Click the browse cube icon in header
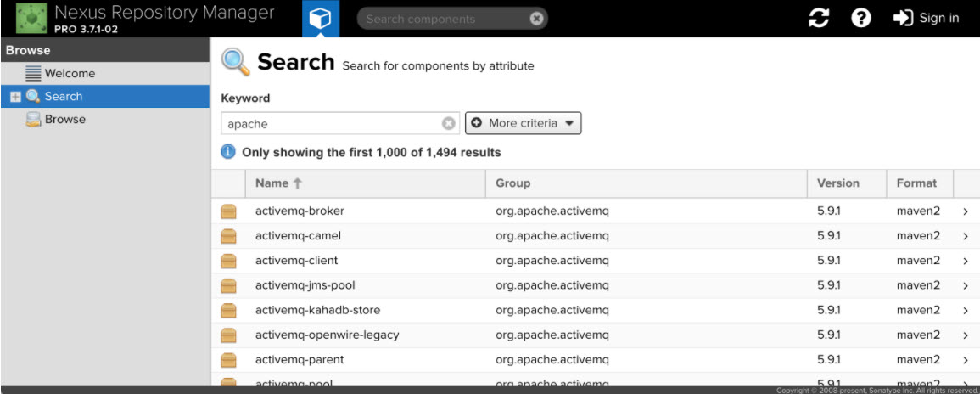 coord(320,19)
